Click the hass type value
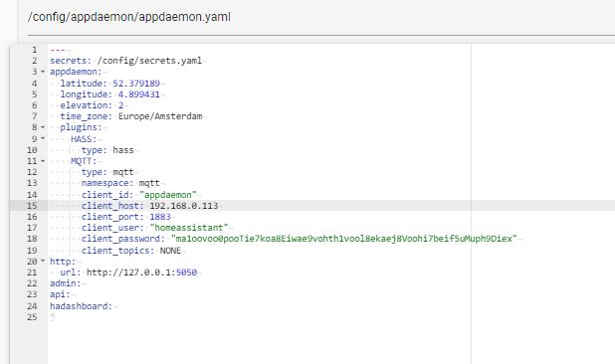 click(123, 150)
